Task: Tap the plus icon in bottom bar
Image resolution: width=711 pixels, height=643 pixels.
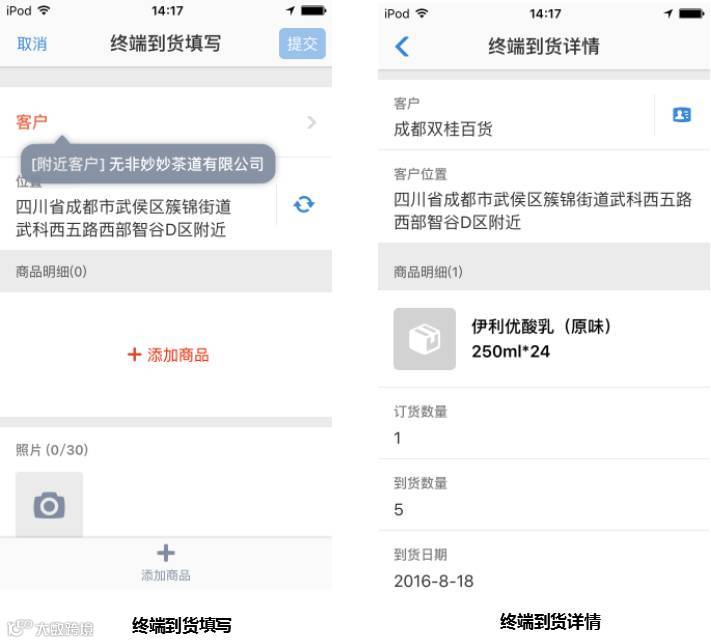Action: pyautogui.click(x=166, y=553)
